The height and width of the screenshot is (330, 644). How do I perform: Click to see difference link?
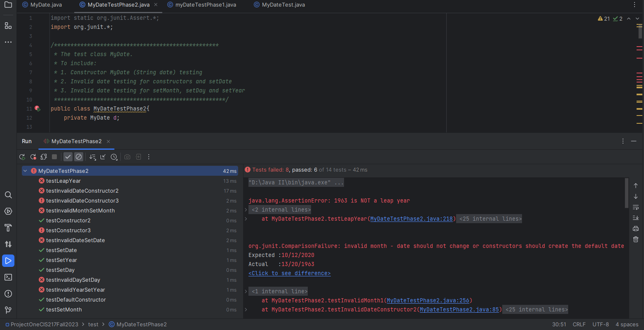pos(289,273)
